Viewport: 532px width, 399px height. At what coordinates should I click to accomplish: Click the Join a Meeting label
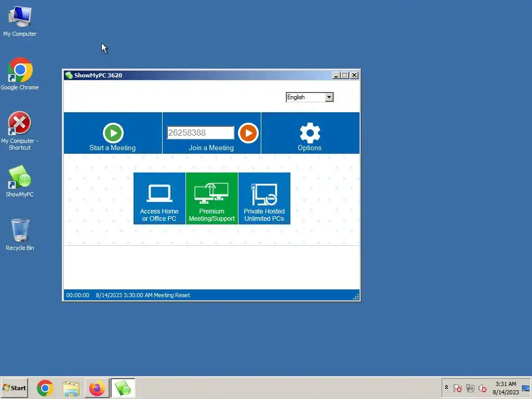[211, 148]
